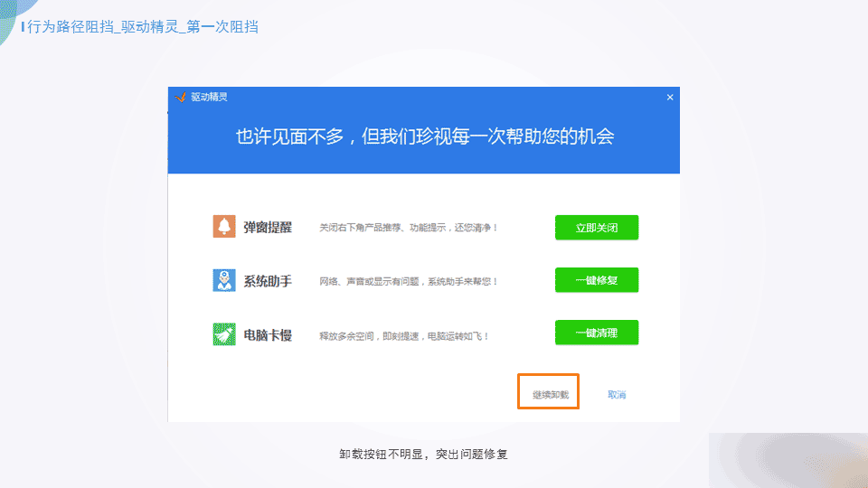This screenshot has height=488, width=868.
Task: Click the 一键清理 green button
Action: 597,333
